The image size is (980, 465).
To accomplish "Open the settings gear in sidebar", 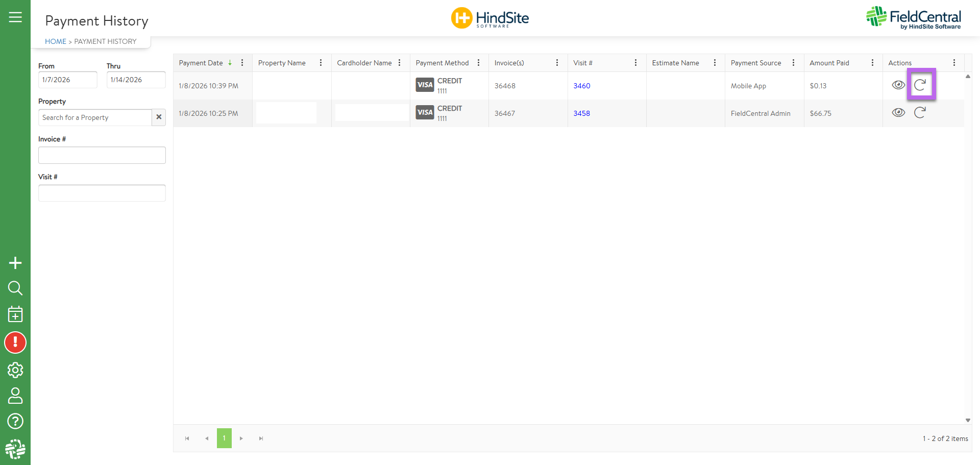I will [x=15, y=370].
